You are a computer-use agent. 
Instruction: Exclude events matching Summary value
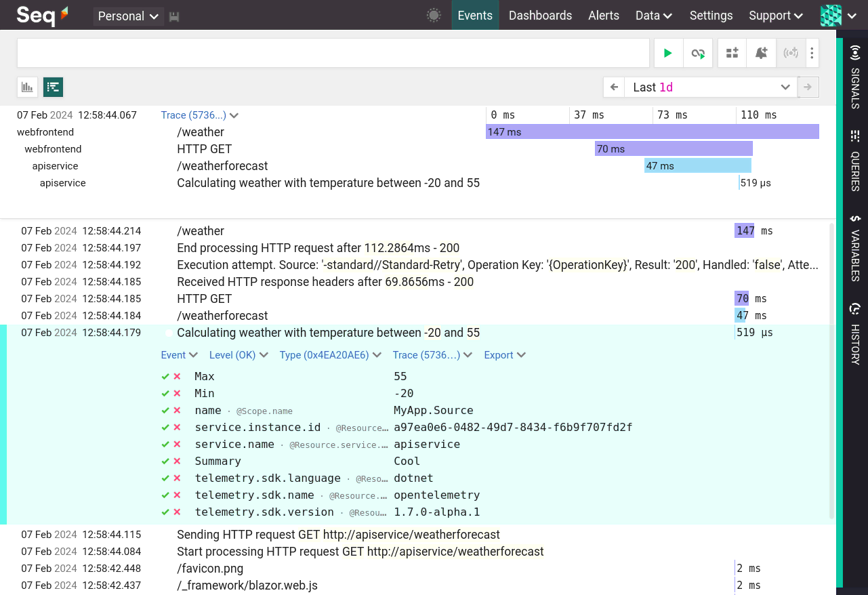point(177,461)
